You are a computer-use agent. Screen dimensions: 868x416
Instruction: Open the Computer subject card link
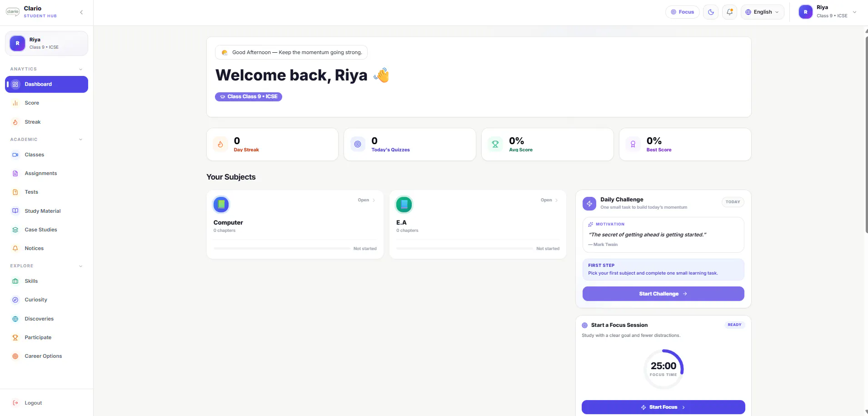click(x=367, y=200)
